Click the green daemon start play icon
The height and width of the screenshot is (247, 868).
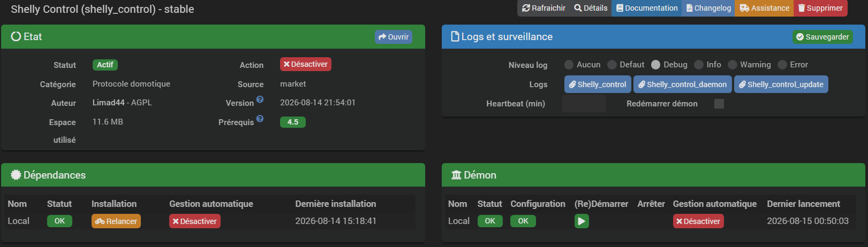click(x=582, y=221)
